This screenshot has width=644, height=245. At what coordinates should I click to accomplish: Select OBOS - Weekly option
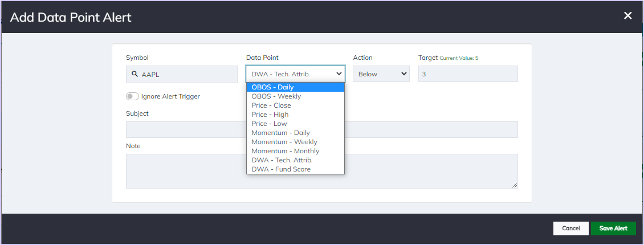(295, 96)
